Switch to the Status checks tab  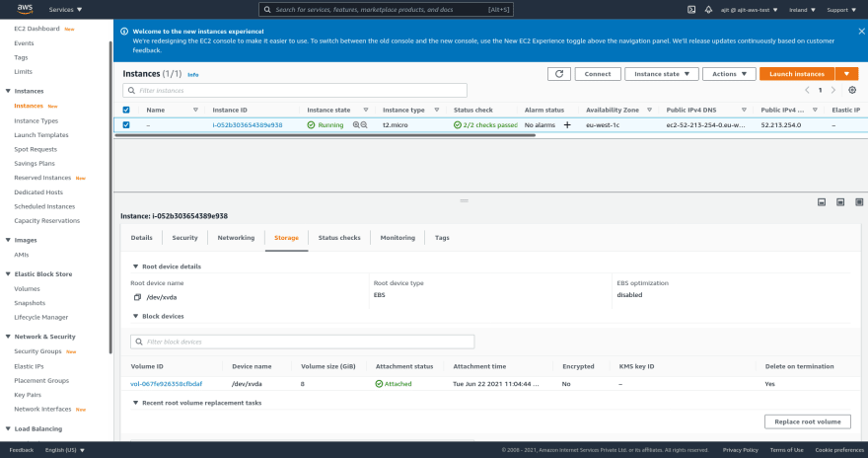click(x=339, y=238)
